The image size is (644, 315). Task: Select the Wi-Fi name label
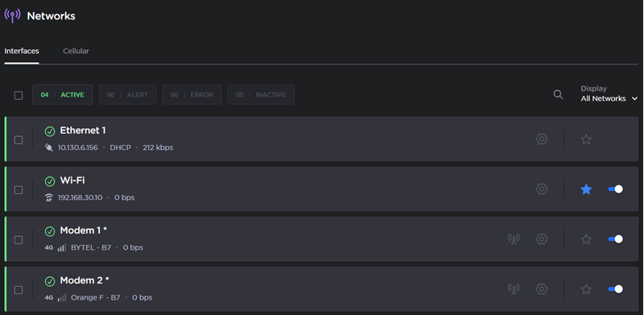pyautogui.click(x=72, y=180)
